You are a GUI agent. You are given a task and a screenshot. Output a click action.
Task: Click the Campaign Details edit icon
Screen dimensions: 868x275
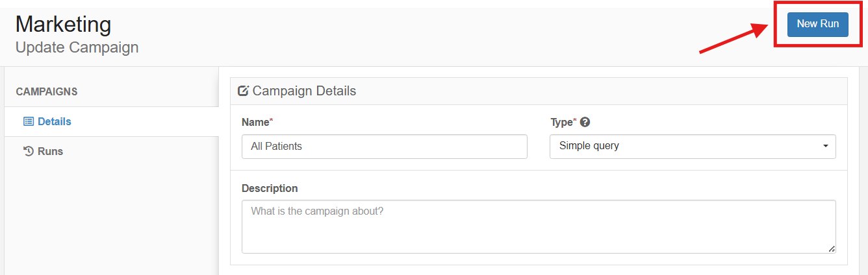click(244, 91)
